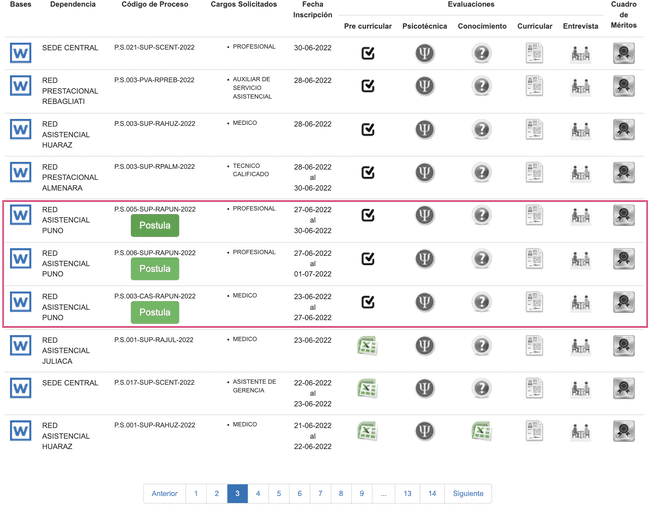
Task: Open Word bases document for P.S.001-SUP-RAJUL-2022
Action: tap(20, 346)
